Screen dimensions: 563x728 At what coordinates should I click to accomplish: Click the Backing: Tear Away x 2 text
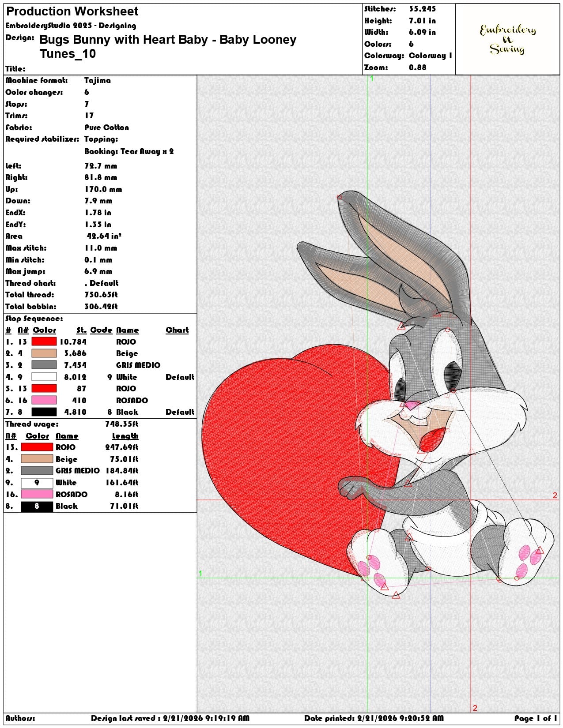pyautogui.click(x=129, y=151)
